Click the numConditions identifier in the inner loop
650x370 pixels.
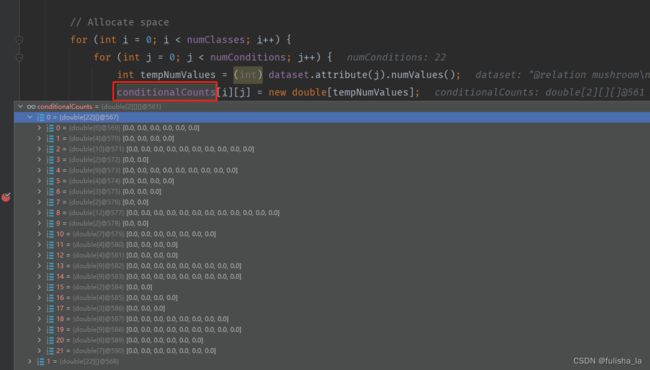(248, 57)
